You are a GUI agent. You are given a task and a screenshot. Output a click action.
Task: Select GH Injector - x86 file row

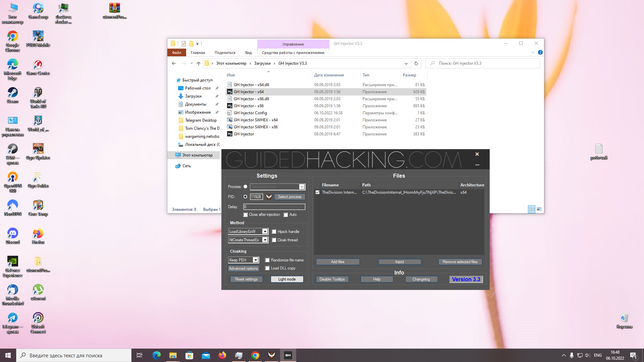(326, 106)
